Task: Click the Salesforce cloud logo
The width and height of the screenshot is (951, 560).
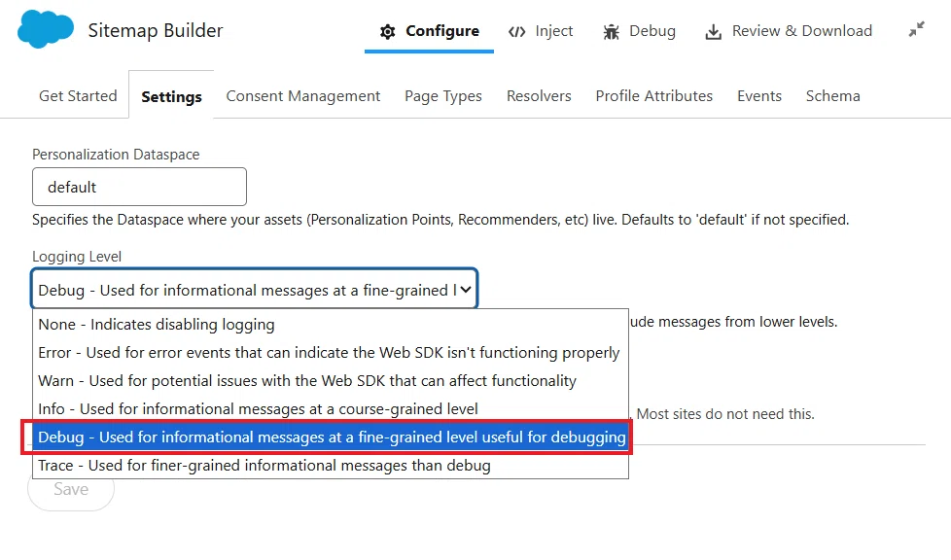Action: click(46, 29)
